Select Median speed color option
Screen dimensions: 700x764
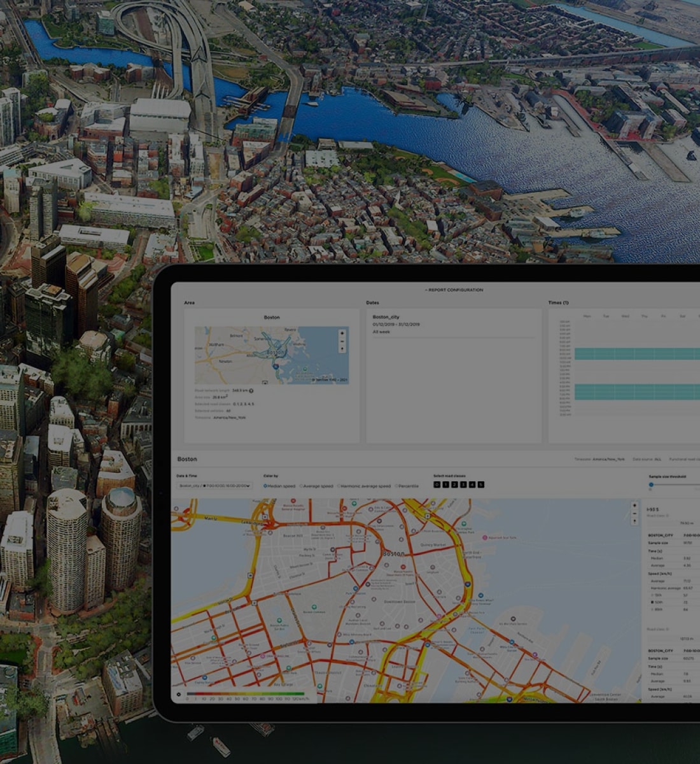coord(266,486)
